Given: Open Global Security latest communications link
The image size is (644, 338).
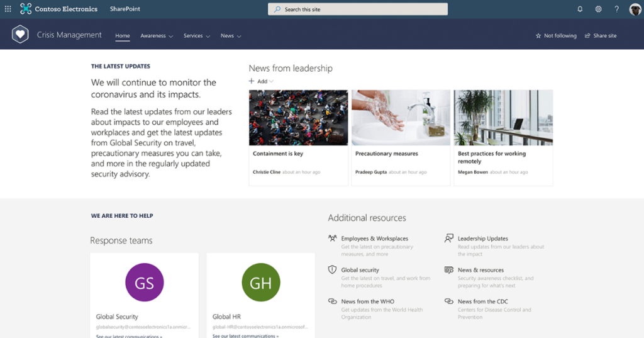Looking at the screenshot, I should (129, 336).
